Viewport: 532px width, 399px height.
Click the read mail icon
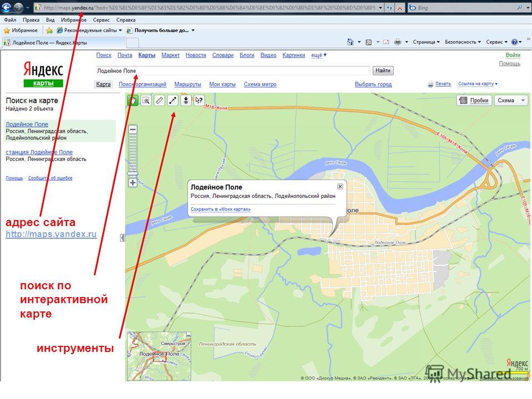tap(386, 42)
